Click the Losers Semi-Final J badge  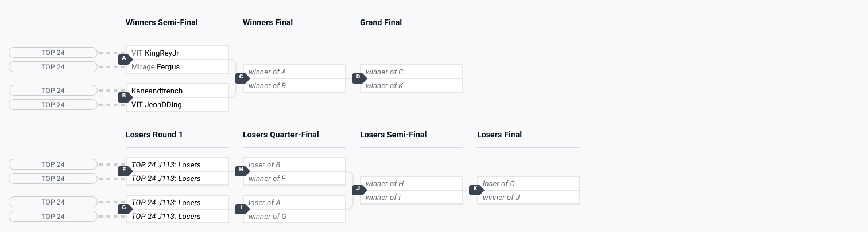click(358, 190)
